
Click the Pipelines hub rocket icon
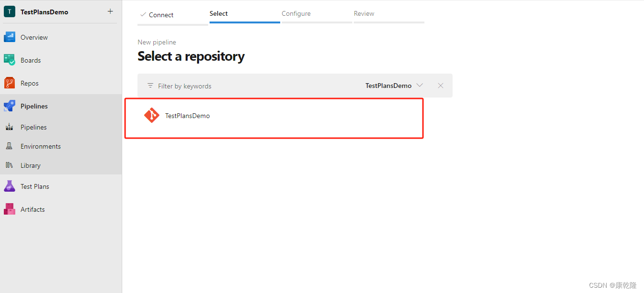[10, 106]
